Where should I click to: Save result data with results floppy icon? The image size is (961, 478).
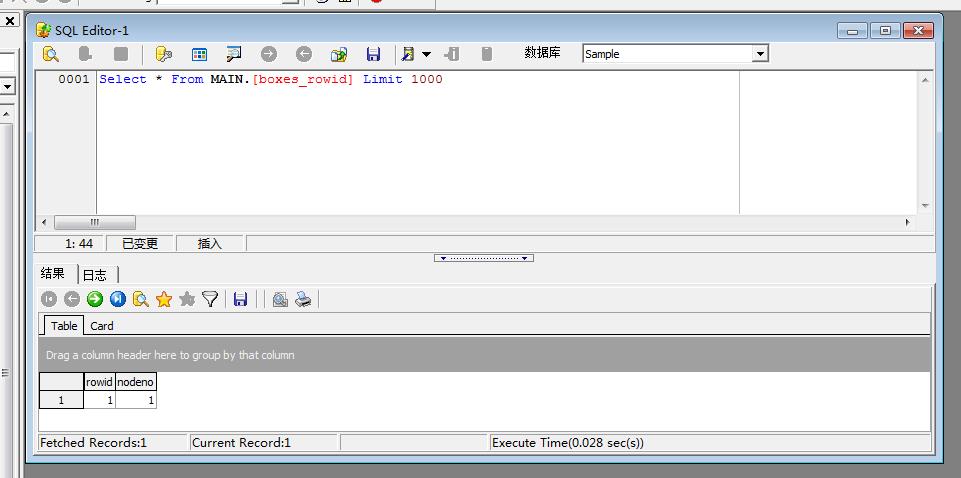coord(240,299)
